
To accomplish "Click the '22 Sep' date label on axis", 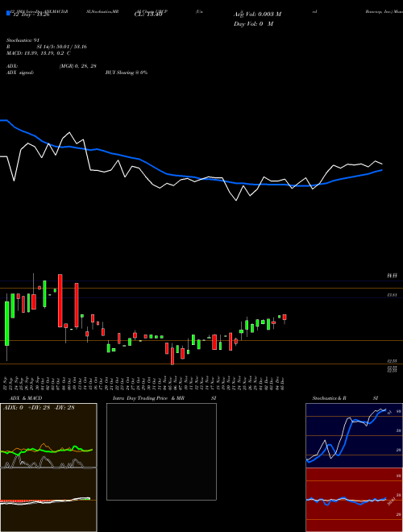I will pyautogui.click(x=6, y=383).
